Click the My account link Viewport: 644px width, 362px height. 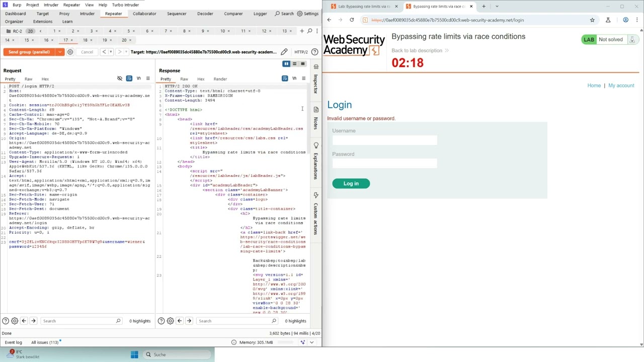click(621, 85)
